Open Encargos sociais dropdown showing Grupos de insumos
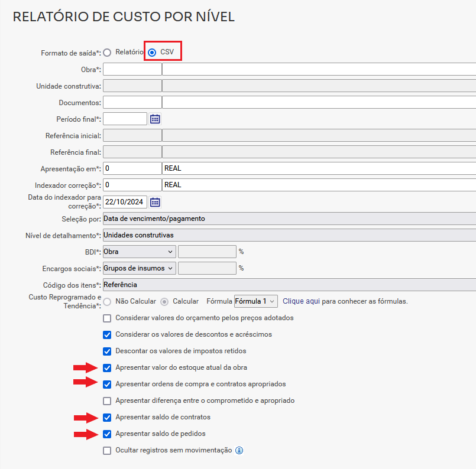Viewport: 476px width, 469px height. click(140, 268)
